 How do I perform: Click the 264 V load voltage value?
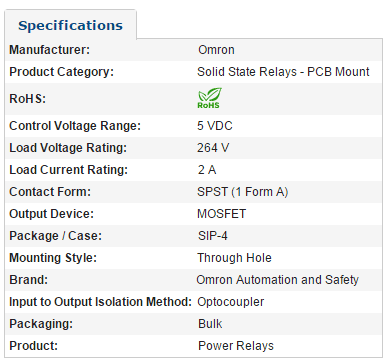coord(213,148)
